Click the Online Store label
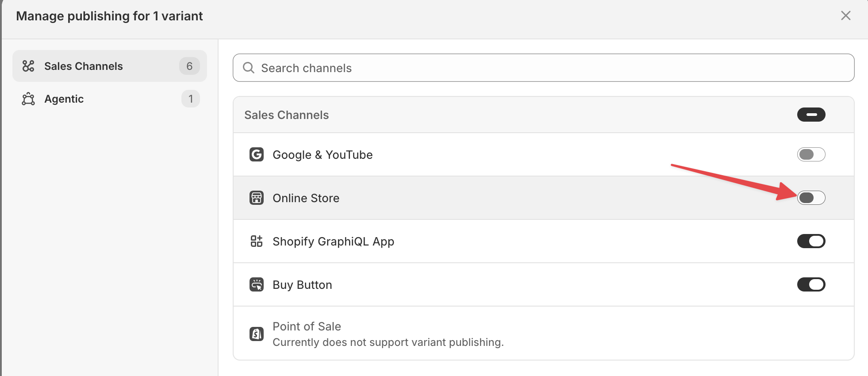This screenshot has width=868, height=376. coord(306,198)
